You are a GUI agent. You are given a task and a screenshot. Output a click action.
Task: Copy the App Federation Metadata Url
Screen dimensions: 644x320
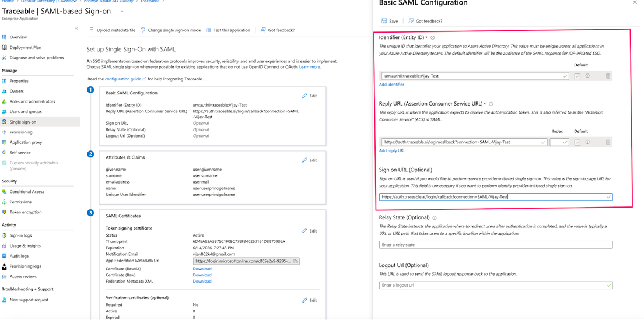pyautogui.click(x=296, y=261)
